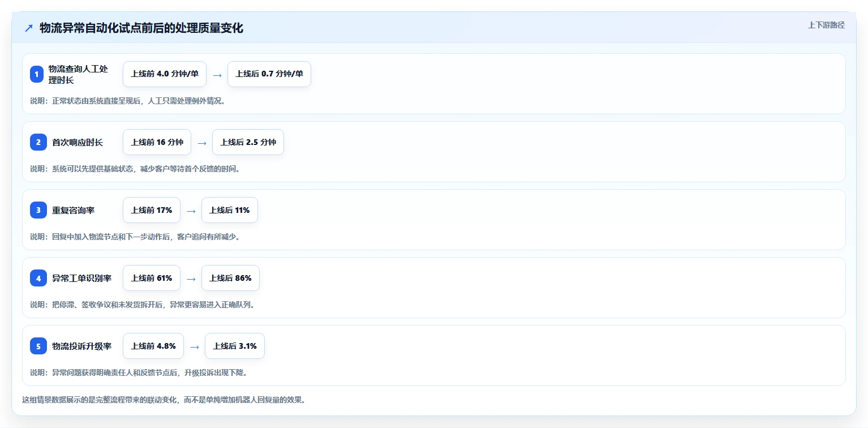868x428 pixels.
Task: Click the 上线后 86% chip
Action: pos(230,278)
